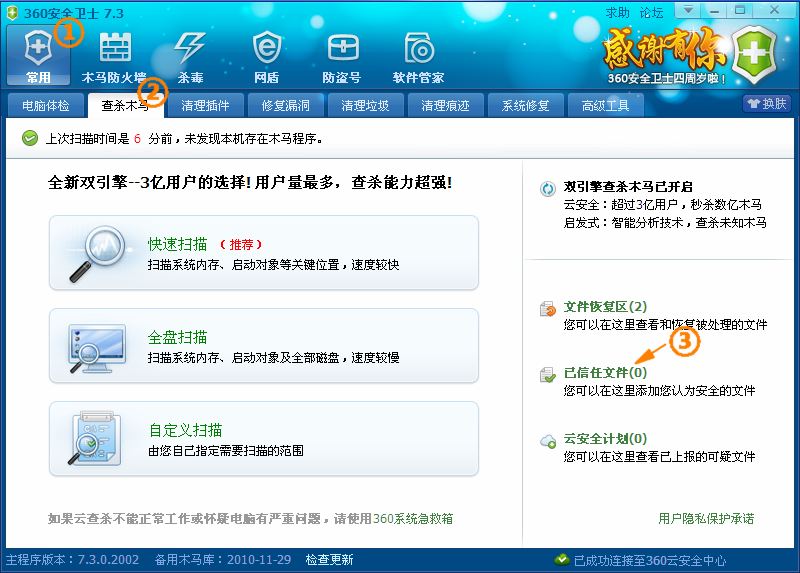Open the 已信任文件(0) link
The height and width of the screenshot is (573, 800).
pyautogui.click(x=605, y=373)
